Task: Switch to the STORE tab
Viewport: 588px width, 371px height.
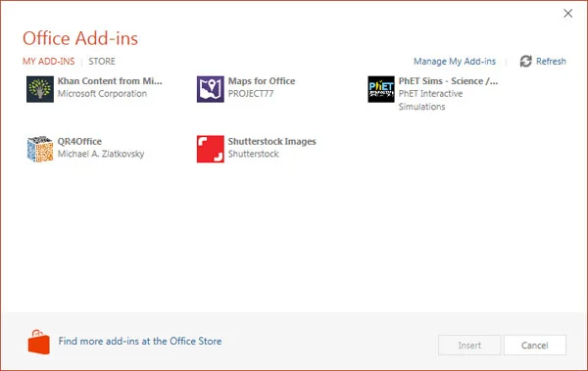Action: [x=102, y=61]
